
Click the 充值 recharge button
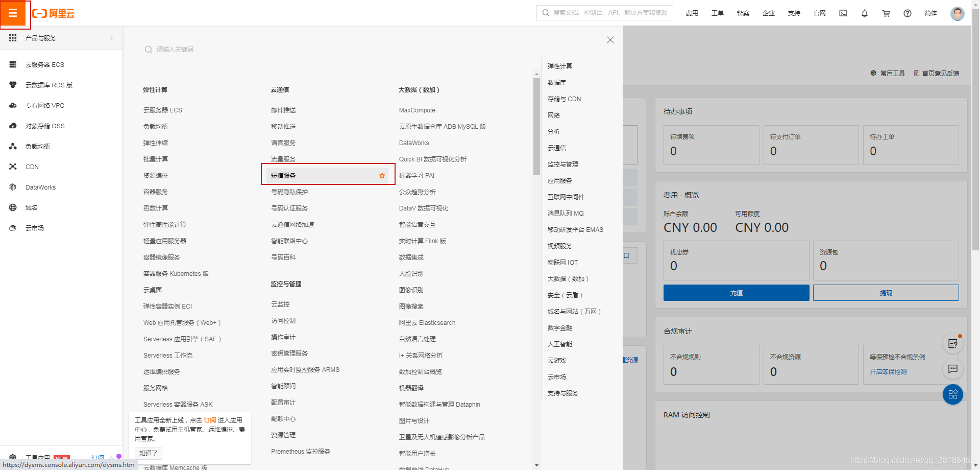[x=736, y=292]
